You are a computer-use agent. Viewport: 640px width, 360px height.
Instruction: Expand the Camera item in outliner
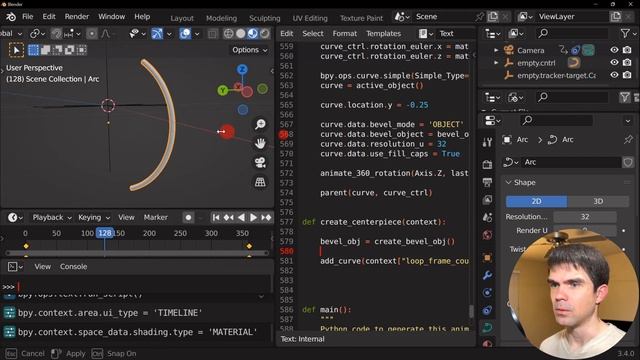coord(496,50)
